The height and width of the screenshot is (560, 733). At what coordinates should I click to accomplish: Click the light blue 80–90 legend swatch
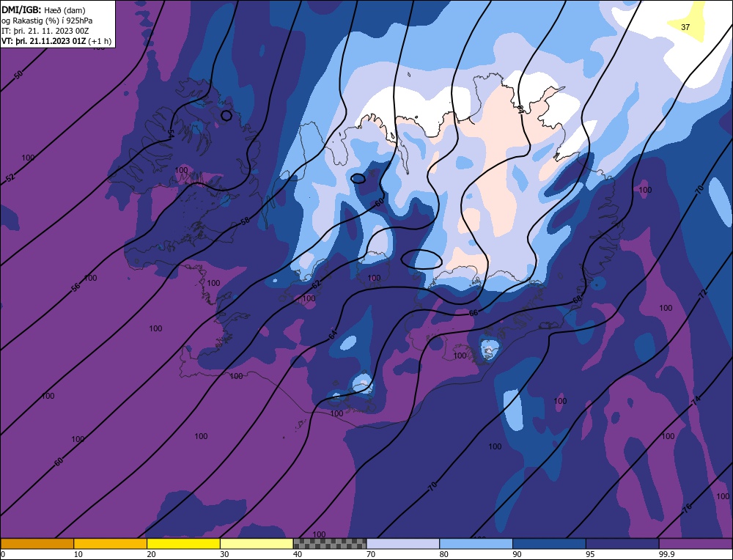[476, 543]
